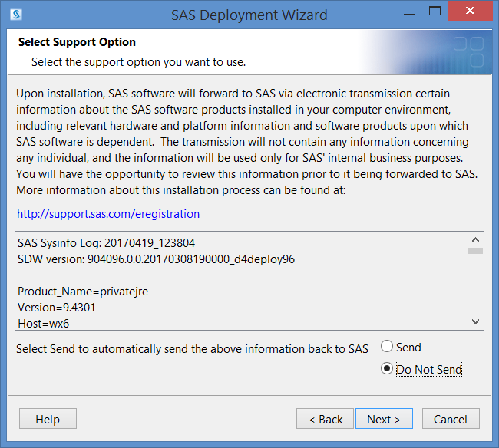Click the Product_Name=privatejre line
The height and width of the screenshot is (448, 499).
pos(83,292)
